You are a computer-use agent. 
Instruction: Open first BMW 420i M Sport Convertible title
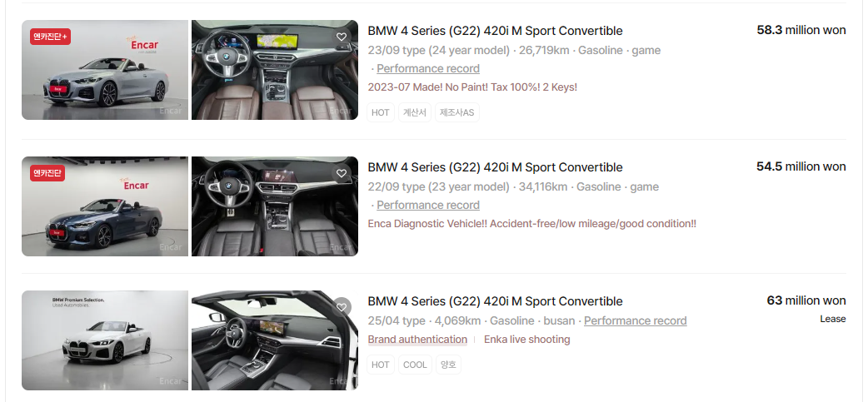[495, 31]
